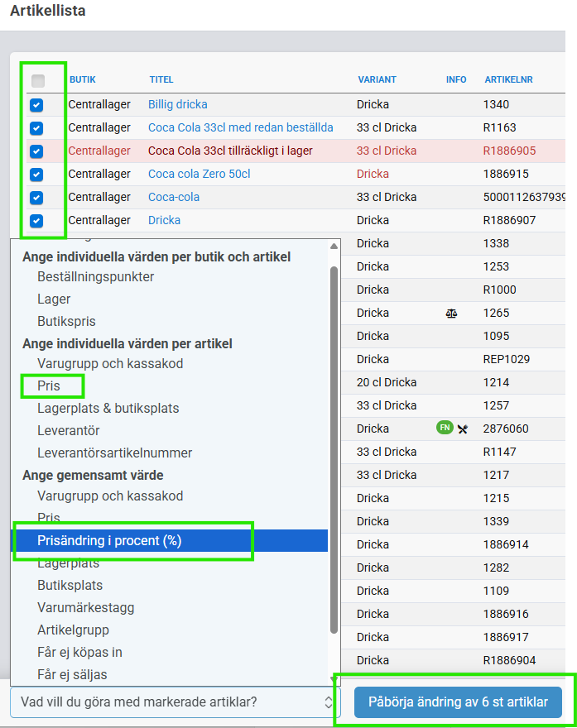Click the fork and knife icon
The width and height of the screenshot is (577, 728).
(x=462, y=429)
